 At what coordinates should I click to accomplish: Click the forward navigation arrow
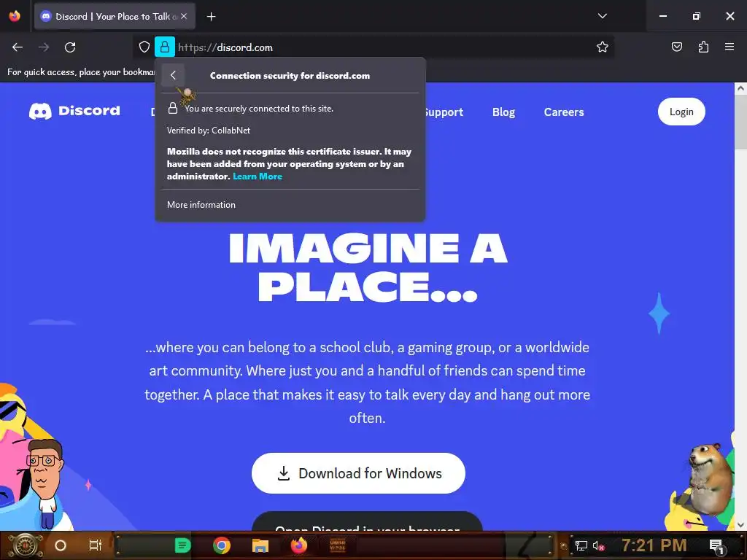click(x=44, y=47)
